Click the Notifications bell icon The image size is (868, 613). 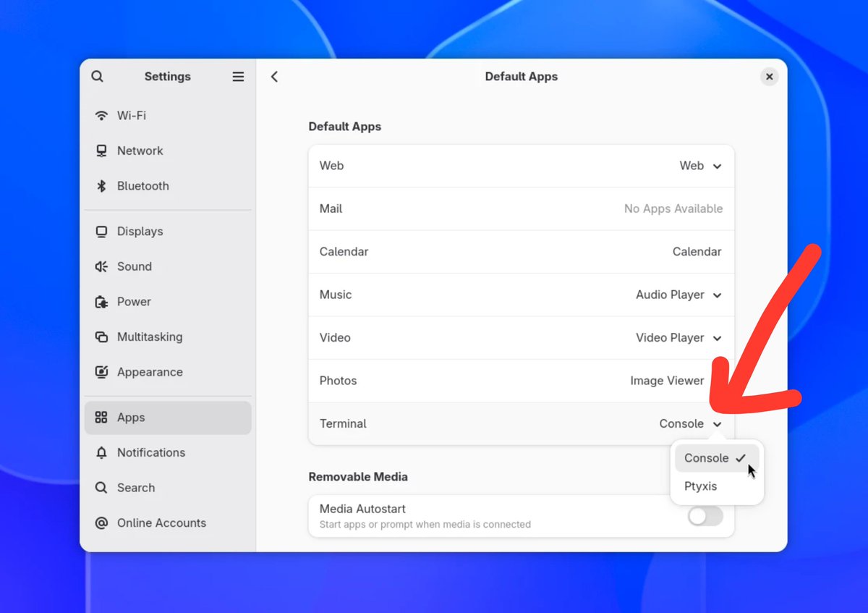[102, 453]
